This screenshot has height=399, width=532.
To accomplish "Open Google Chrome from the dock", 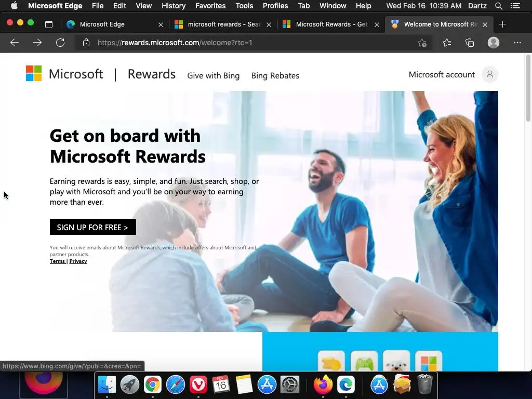I will 153,384.
